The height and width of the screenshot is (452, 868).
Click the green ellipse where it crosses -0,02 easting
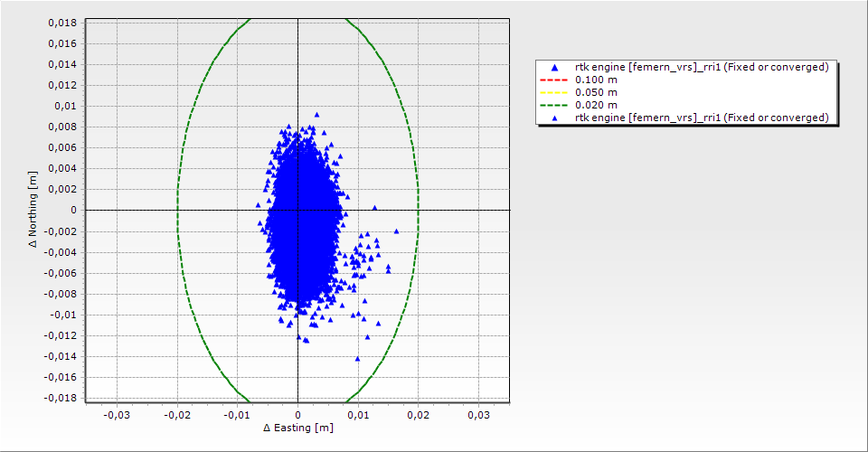177,210
